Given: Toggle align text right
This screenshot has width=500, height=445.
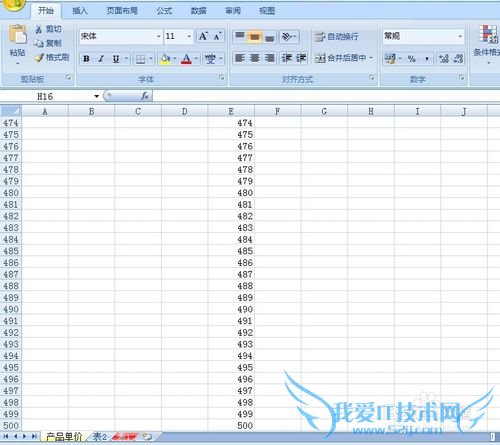Looking at the screenshot, I should click(269, 58).
